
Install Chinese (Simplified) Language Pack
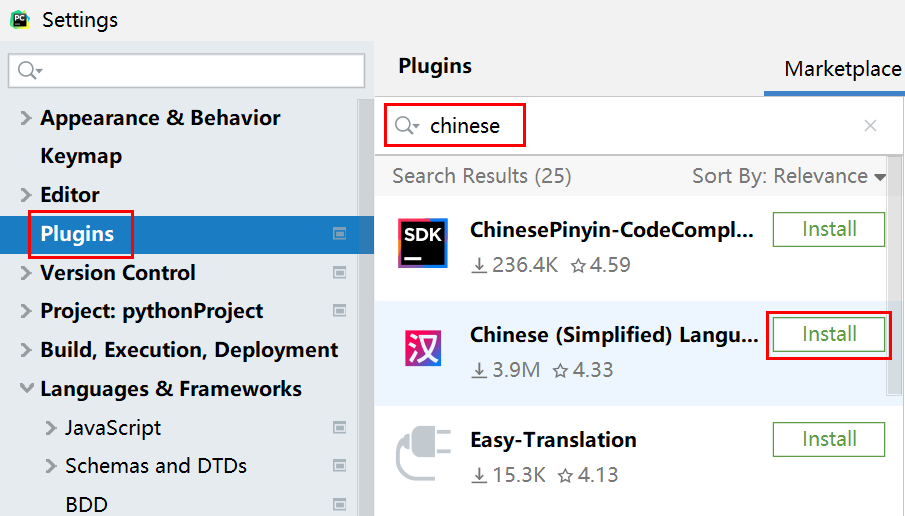pyautogui.click(x=829, y=334)
